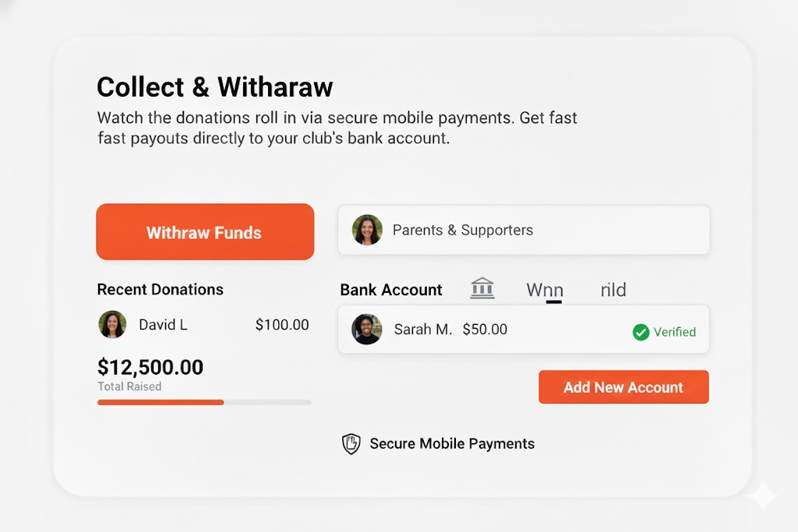Click the Total Raised progress bar
This screenshot has width=798, height=532.
tap(205, 403)
